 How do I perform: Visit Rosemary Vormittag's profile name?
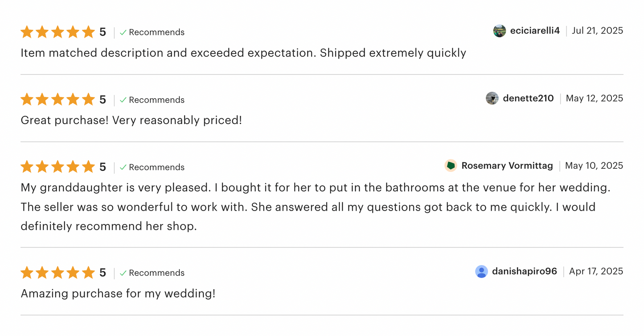507,166
